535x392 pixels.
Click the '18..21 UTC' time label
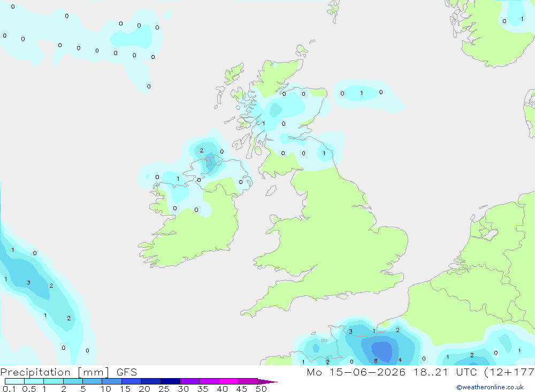(446, 372)
